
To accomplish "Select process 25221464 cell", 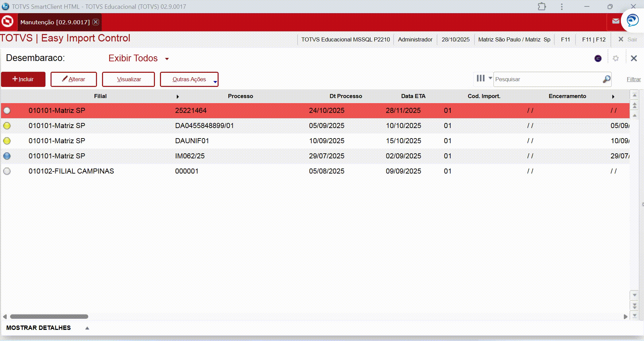I will [x=191, y=111].
